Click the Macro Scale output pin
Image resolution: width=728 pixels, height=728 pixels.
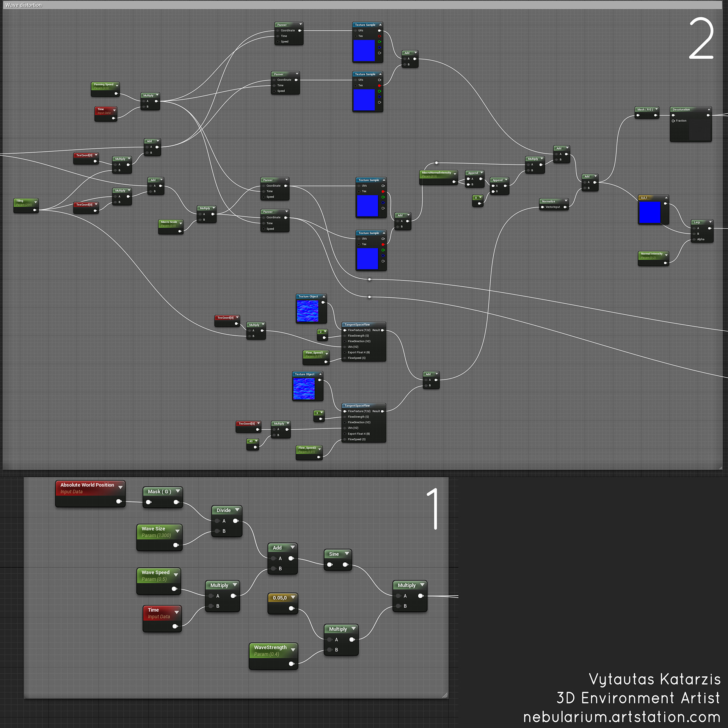[180, 231]
